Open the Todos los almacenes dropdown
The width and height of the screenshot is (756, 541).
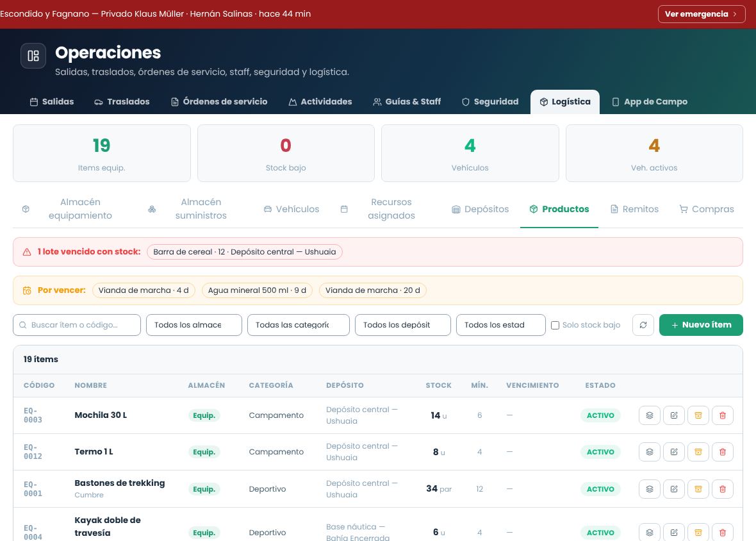coord(194,325)
